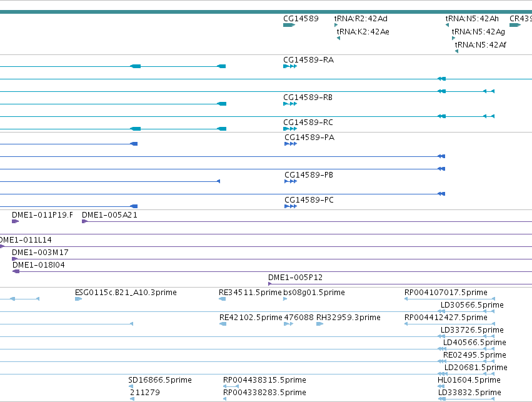Click the DME1-003M17 label
Screen dimensions: 532x402
(x=40, y=253)
